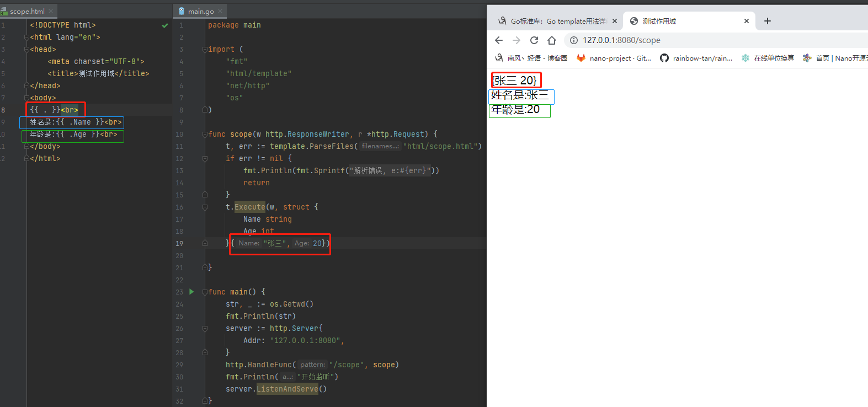
Task: Reload the current browser page
Action: click(x=534, y=40)
